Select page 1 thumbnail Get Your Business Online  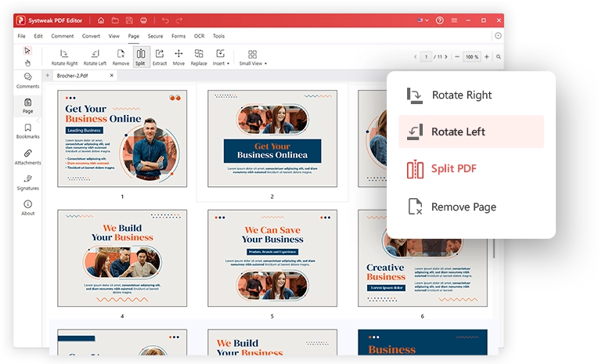pos(122,139)
